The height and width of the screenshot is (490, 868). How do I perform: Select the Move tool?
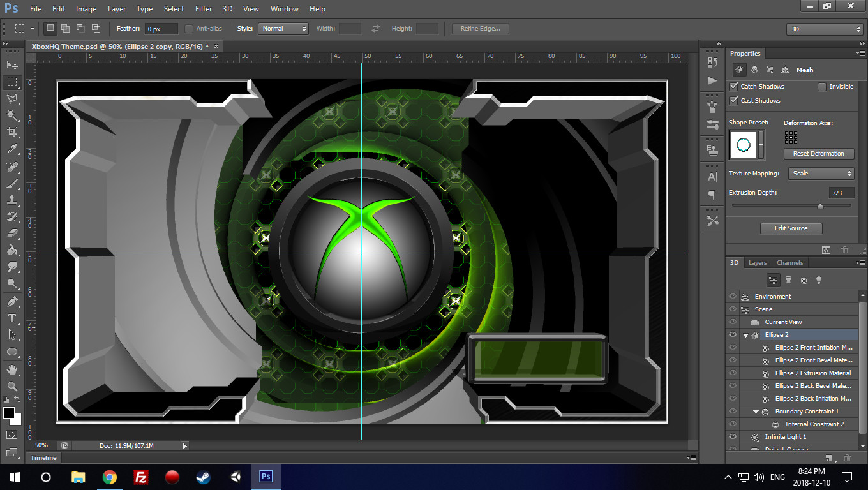[12, 65]
